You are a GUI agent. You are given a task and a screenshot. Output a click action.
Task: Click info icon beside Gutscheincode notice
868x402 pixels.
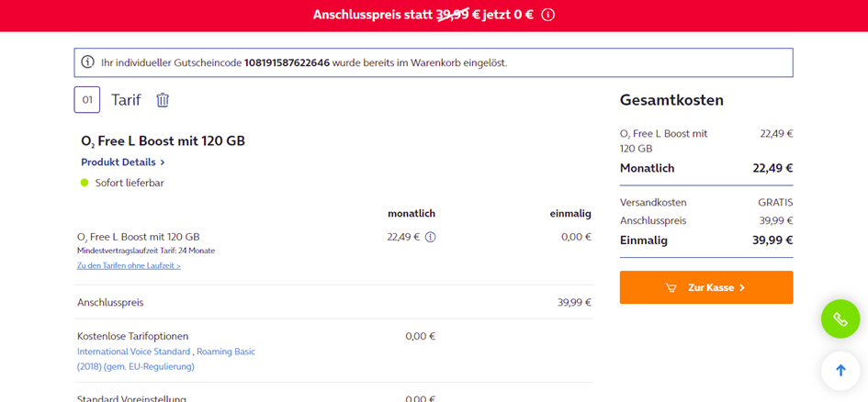(x=88, y=62)
